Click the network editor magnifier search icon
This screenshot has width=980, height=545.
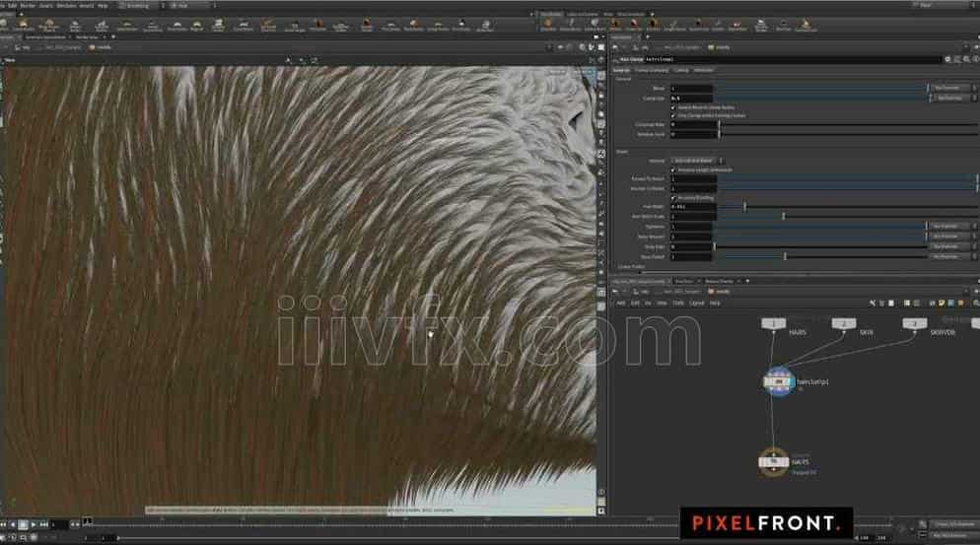coord(976,304)
